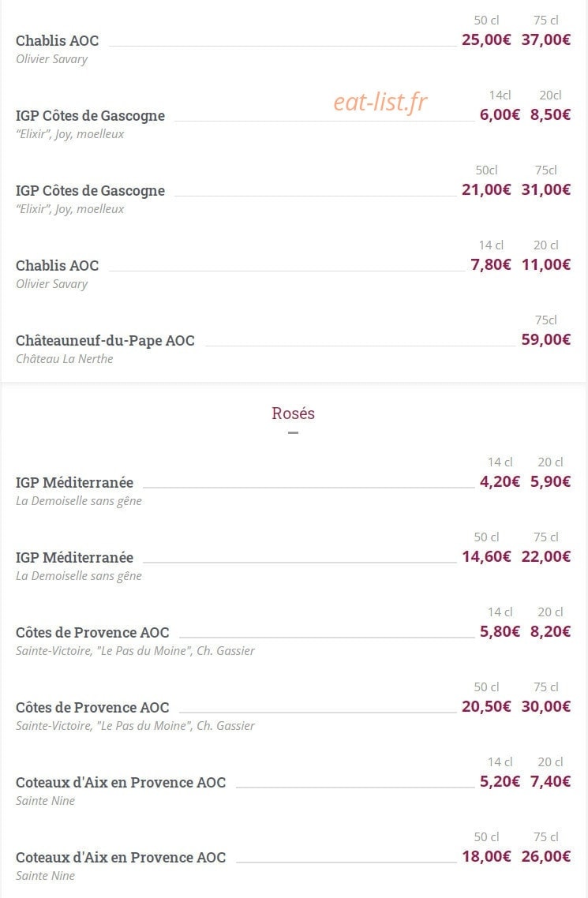Select IGP Côtes de Gascogne 8,50€ price
This screenshot has height=898, width=588.
(x=550, y=114)
